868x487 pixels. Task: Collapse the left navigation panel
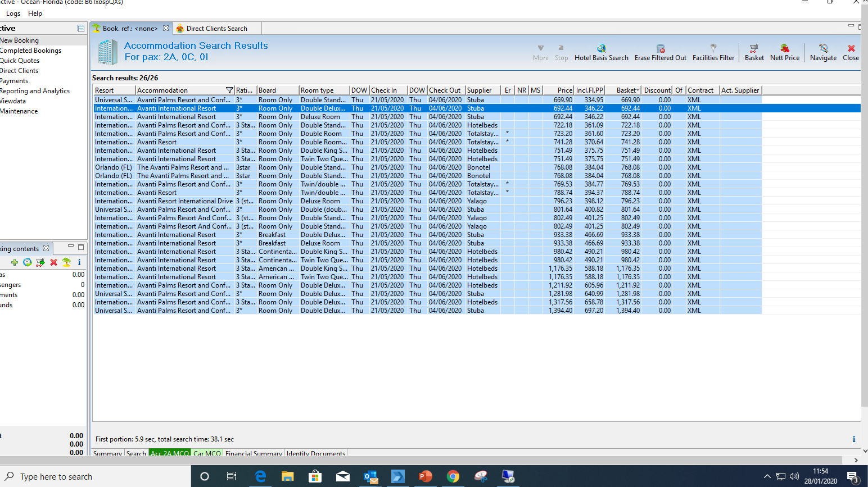(80, 29)
